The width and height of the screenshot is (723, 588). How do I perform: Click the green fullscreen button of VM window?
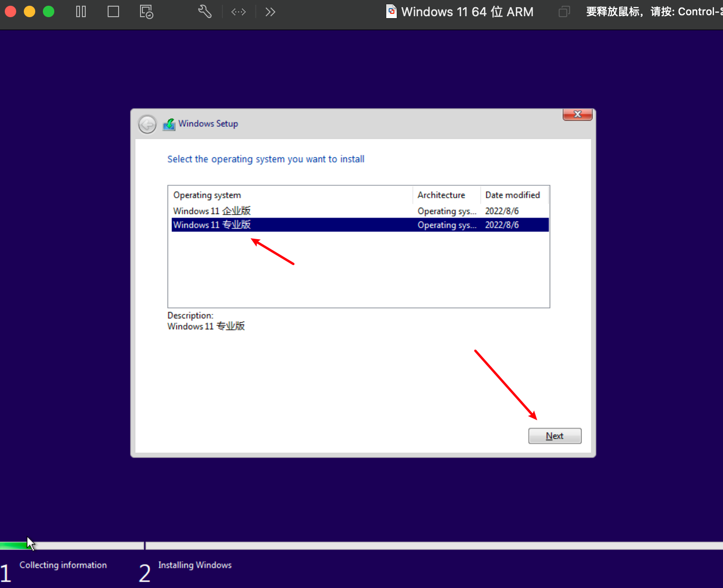(49, 11)
